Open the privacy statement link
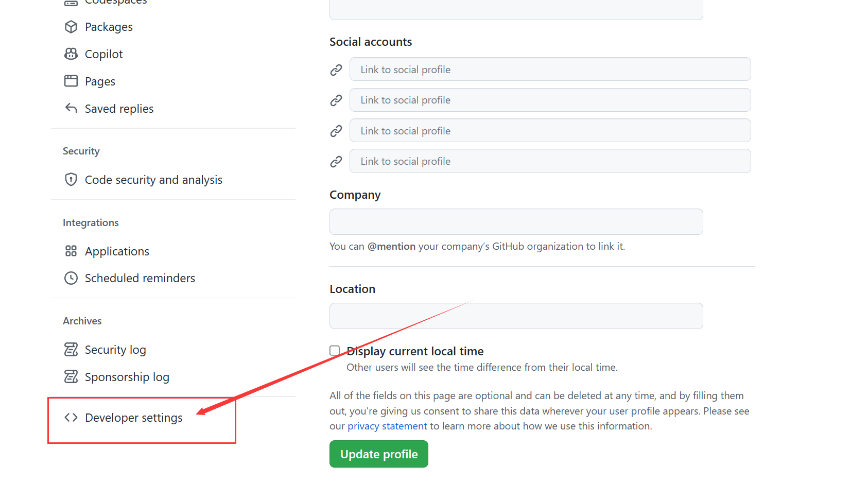The width and height of the screenshot is (868, 483). 387,426
